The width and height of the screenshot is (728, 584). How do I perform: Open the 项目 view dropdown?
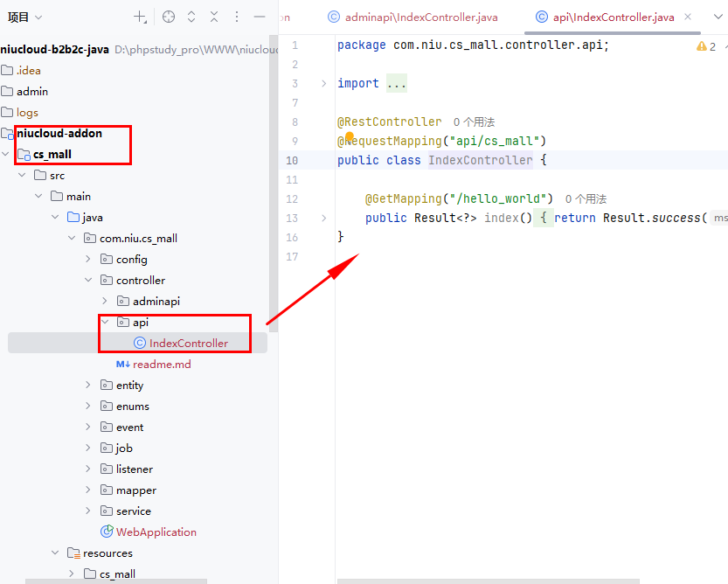point(24,17)
